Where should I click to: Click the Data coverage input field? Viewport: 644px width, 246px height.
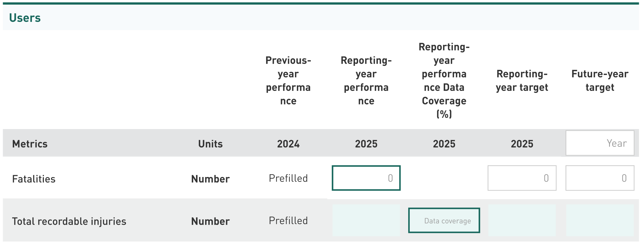[444, 220]
